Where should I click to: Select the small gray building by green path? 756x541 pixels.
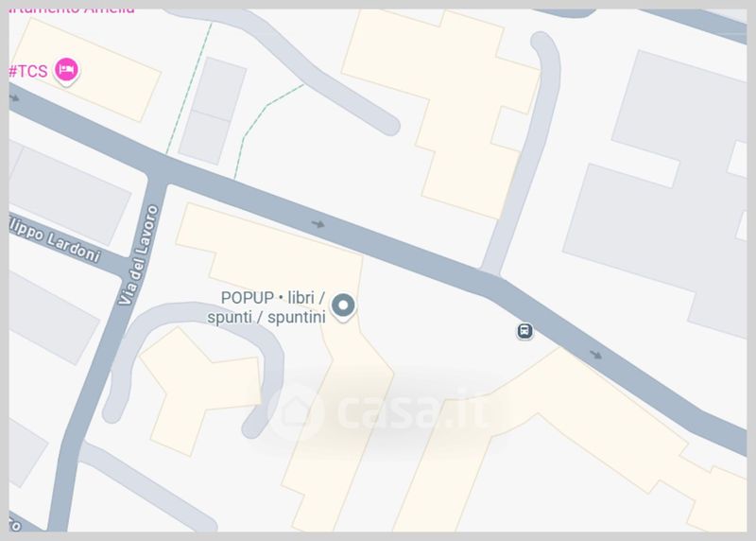click(x=213, y=111)
